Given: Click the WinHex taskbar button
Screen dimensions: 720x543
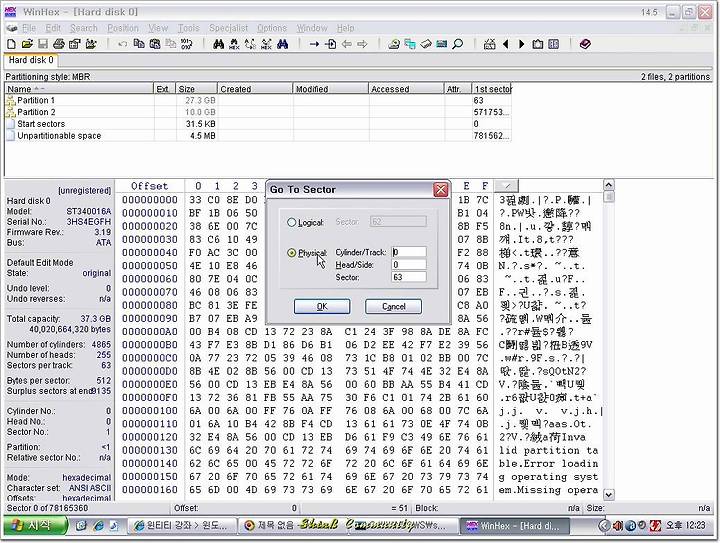Looking at the screenshot, I should pos(513,526).
